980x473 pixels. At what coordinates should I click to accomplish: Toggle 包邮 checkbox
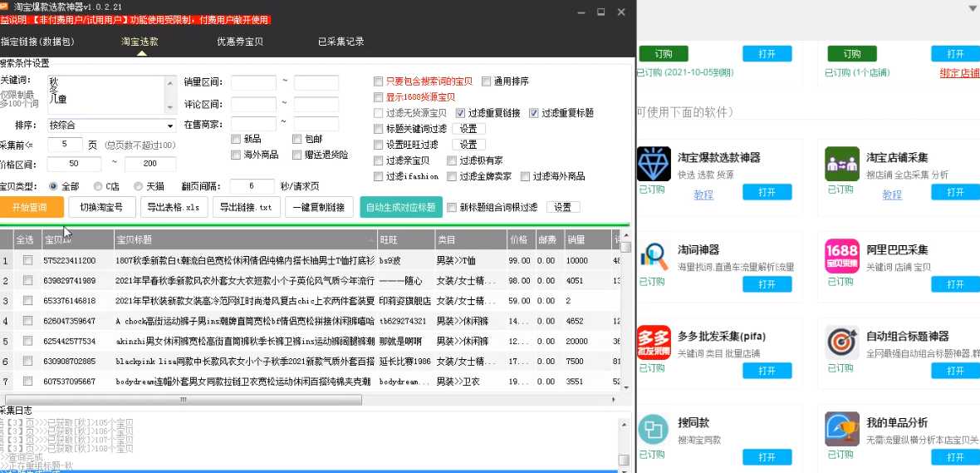coord(296,139)
